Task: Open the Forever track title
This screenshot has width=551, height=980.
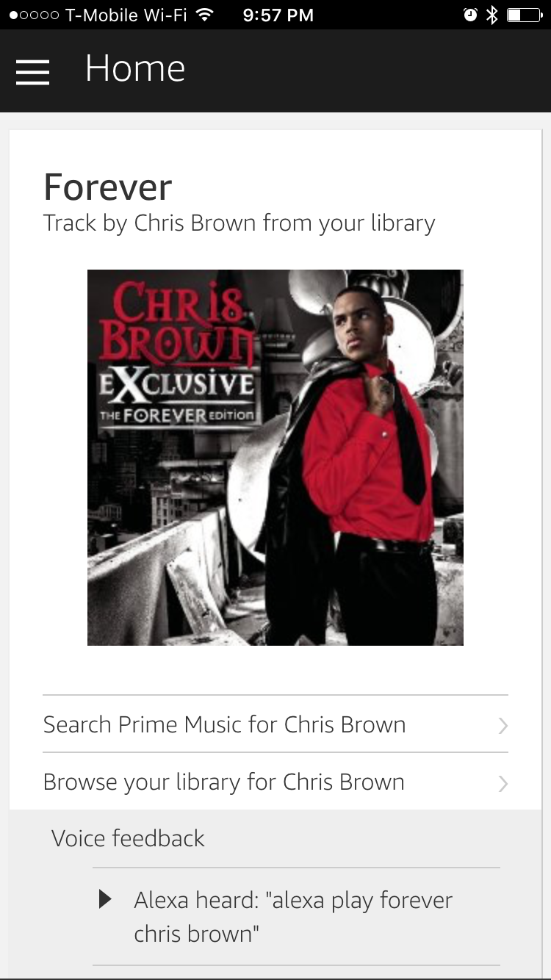Action: coord(107,187)
